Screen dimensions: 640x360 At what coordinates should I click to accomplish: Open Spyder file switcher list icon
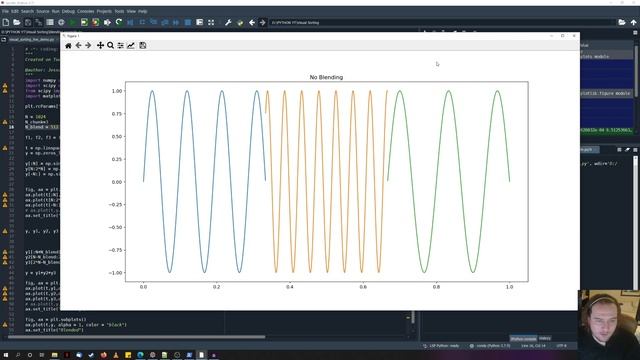click(x=50, y=22)
